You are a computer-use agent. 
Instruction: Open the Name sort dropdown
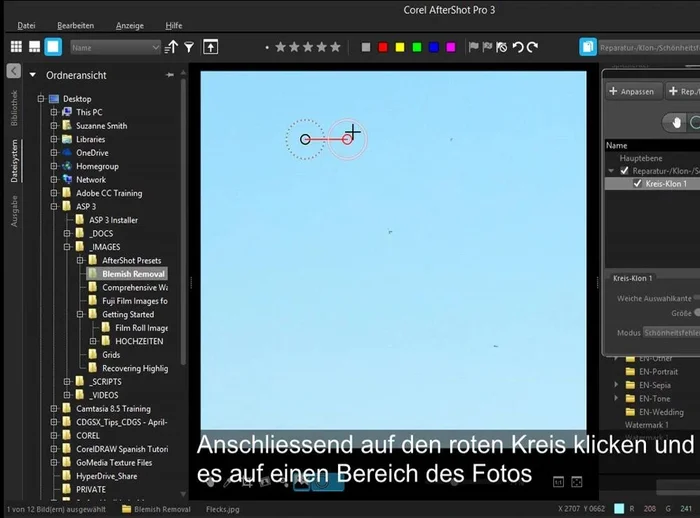coord(115,47)
